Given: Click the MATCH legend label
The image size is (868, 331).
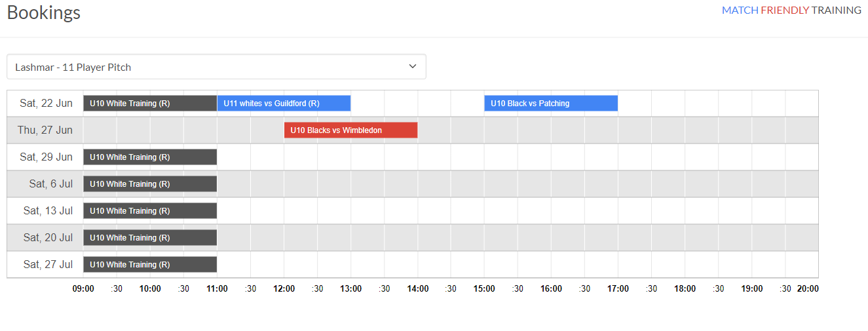Looking at the screenshot, I should (740, 10).
